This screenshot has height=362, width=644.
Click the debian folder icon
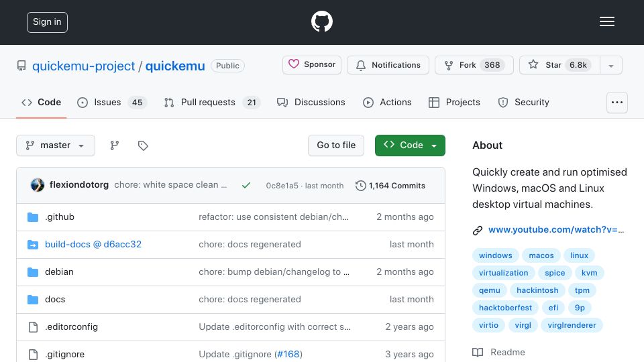click(33, 272)
